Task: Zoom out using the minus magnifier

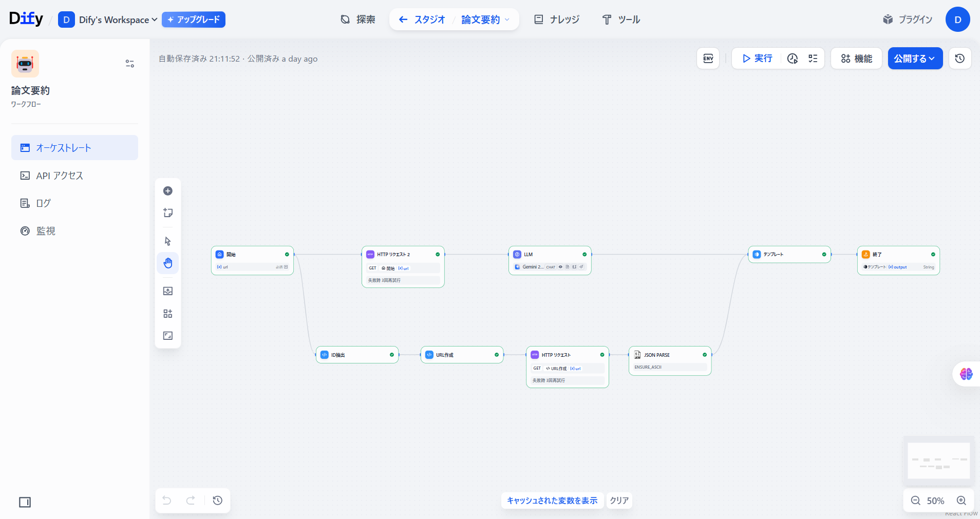Action: 915,501
